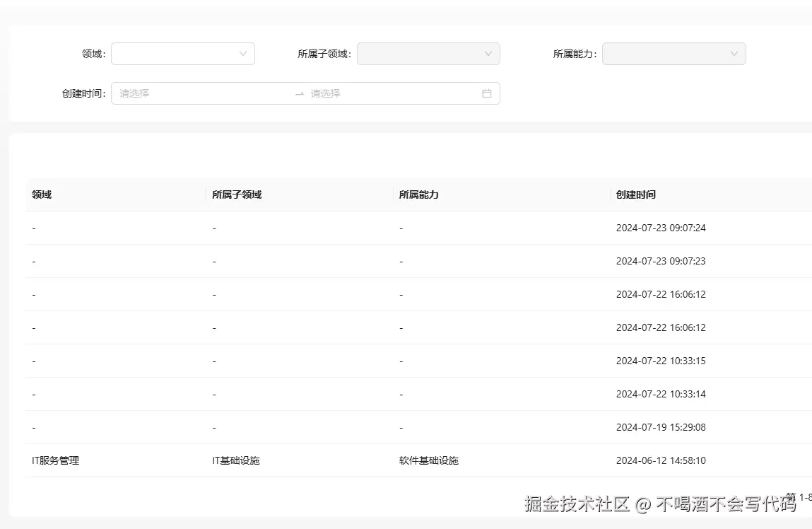Click the 所属能力 filter label
Viewport: 812px width, 529px height.
click(575, 54)
